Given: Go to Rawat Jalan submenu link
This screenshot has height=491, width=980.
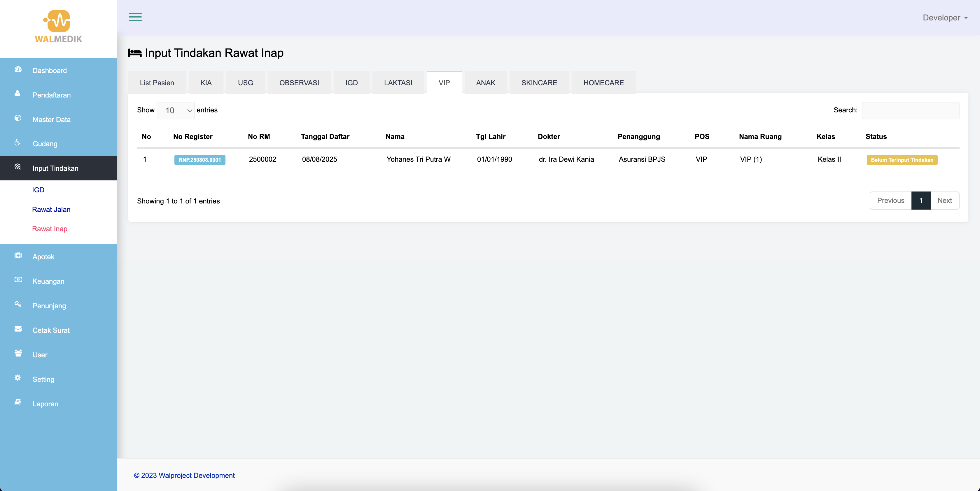Looking at the screenshot, I should coord(51,209).
